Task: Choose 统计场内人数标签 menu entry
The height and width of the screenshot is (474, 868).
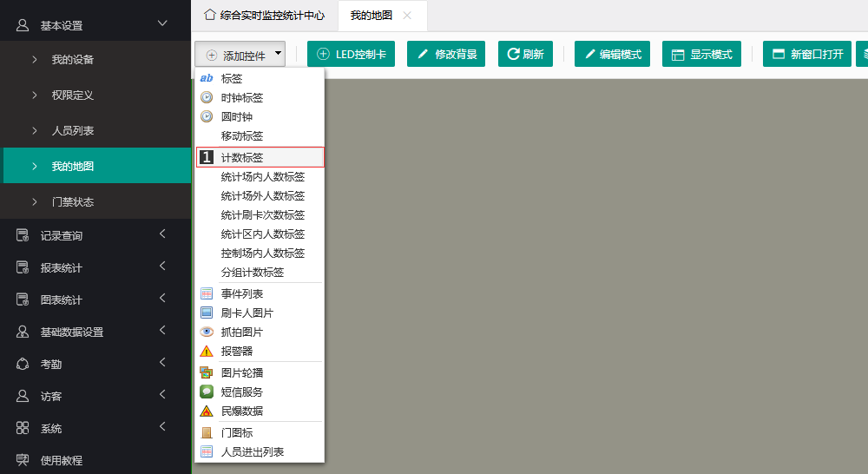Action: click(x=260, y=176)
